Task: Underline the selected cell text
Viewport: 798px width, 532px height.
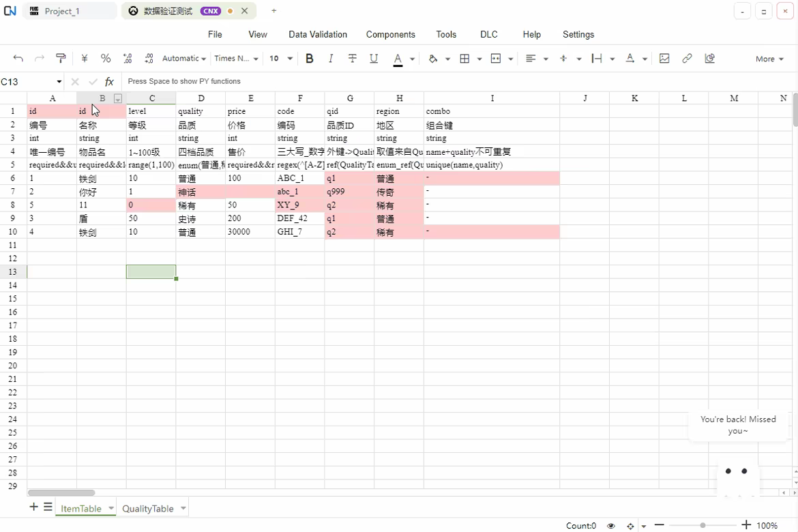Action: tap(374, 59)
